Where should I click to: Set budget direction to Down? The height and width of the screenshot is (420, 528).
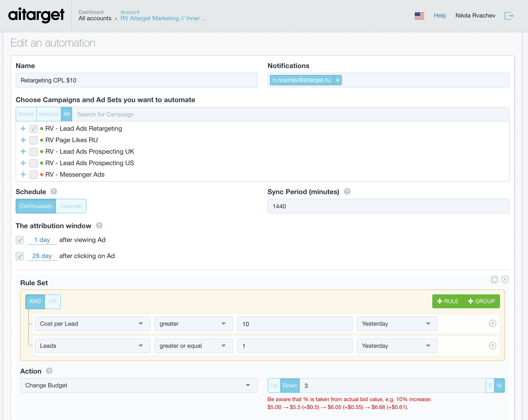click(x=290, y=385)
